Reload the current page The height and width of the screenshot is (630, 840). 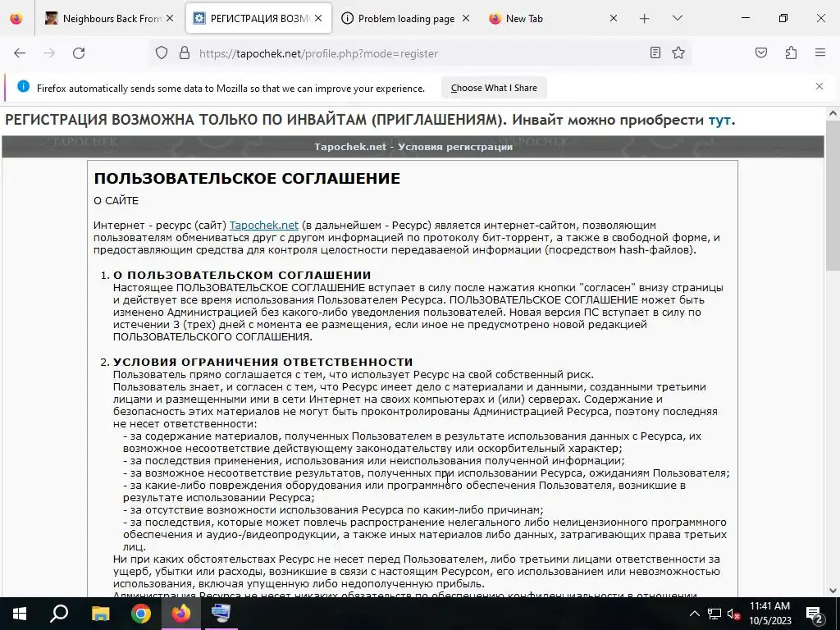pyautogui.click(x=79, y=53)
